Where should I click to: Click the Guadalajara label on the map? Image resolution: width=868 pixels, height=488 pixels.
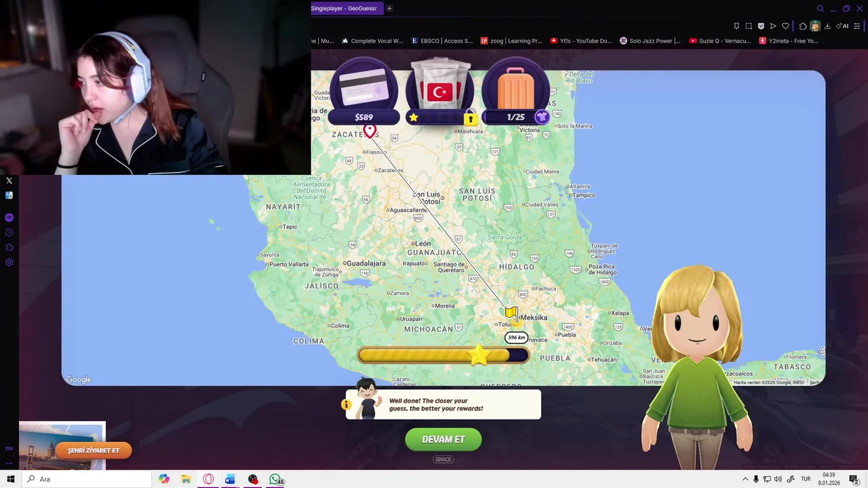tap(367, 263)
